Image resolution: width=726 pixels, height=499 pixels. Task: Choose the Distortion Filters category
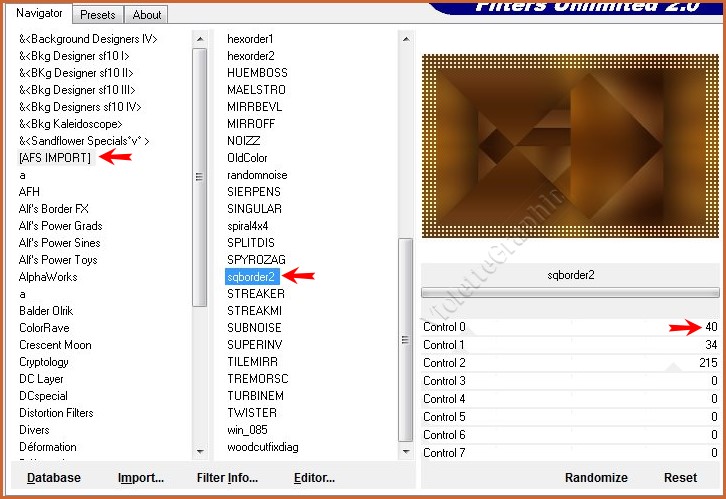pos(56,413)
